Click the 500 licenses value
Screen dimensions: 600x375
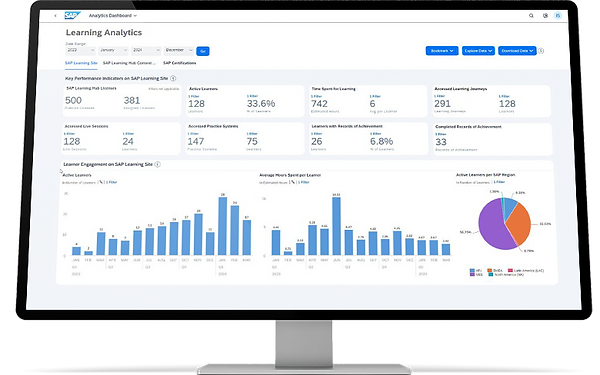pos(73,101)
